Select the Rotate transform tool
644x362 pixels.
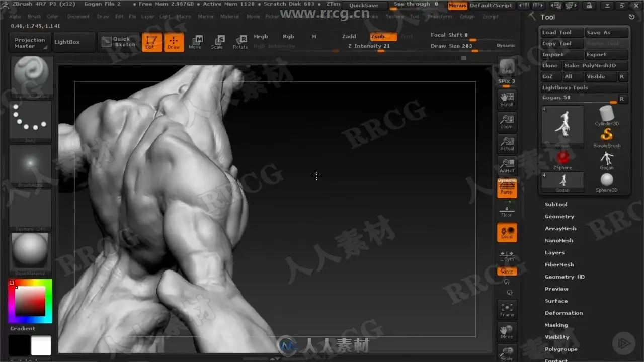click(x=240, y=43)
